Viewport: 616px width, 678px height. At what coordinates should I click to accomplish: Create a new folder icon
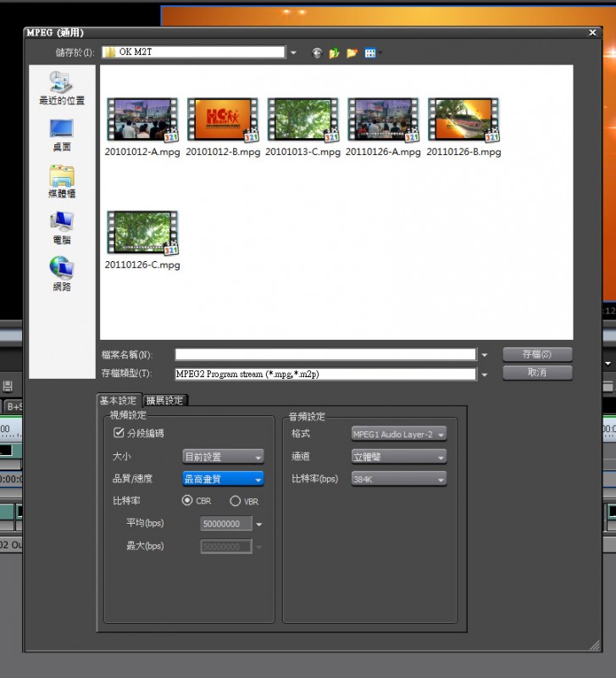[x=352, y=53]
